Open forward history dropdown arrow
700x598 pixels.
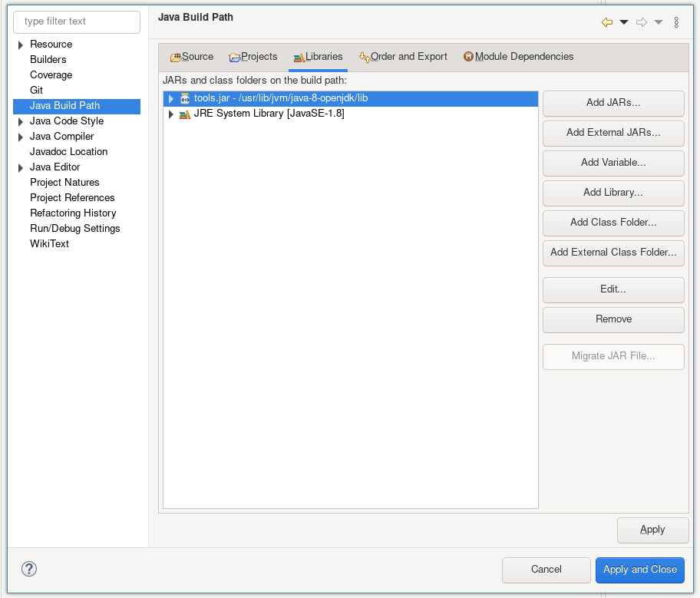pyautogui.click(x=659, y=22)
